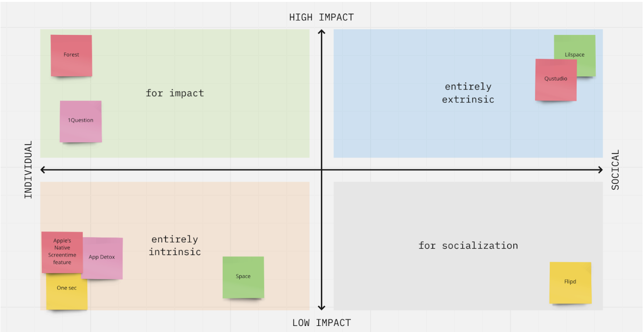Click the "entirely intrinsic" text label
Screen dimensions: 644x332
click(175, 246)
